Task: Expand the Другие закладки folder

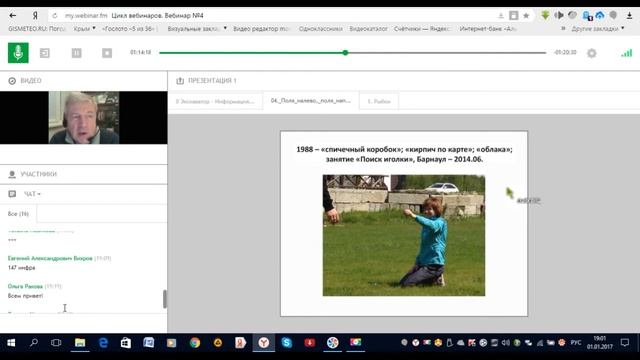Action: pos(598,29)
